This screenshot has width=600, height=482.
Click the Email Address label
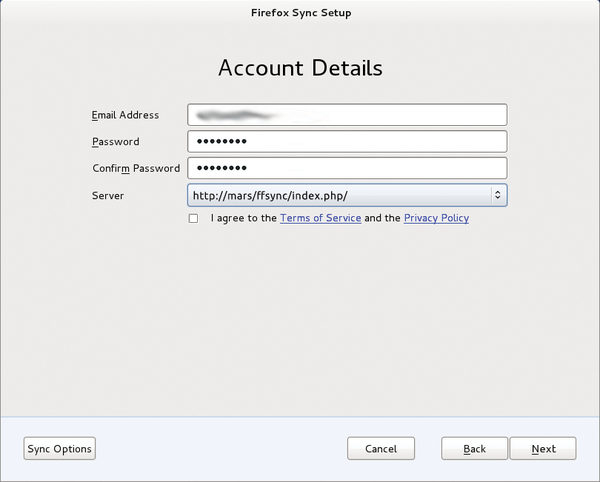(x=125, y=115)
